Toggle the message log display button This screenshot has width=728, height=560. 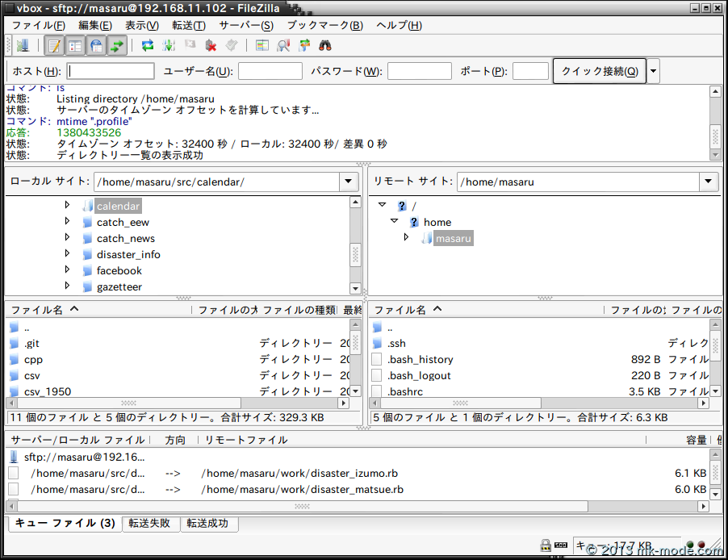(x=54, y=46)
